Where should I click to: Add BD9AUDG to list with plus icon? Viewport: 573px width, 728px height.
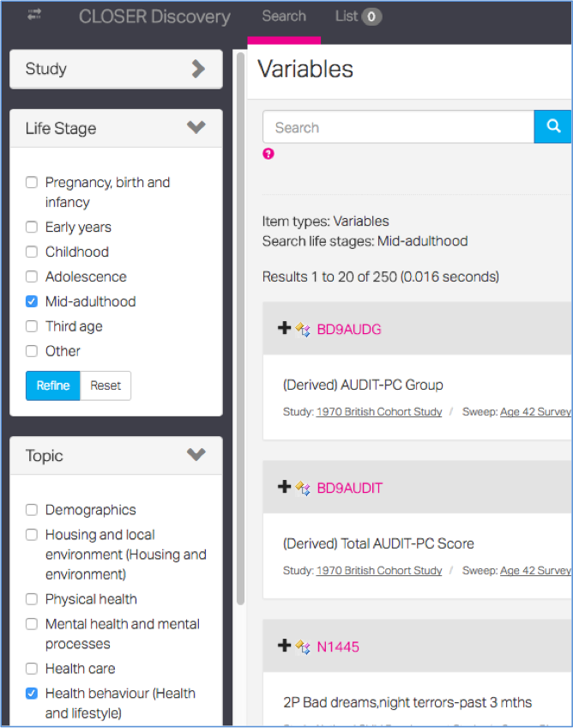[285, 328]
